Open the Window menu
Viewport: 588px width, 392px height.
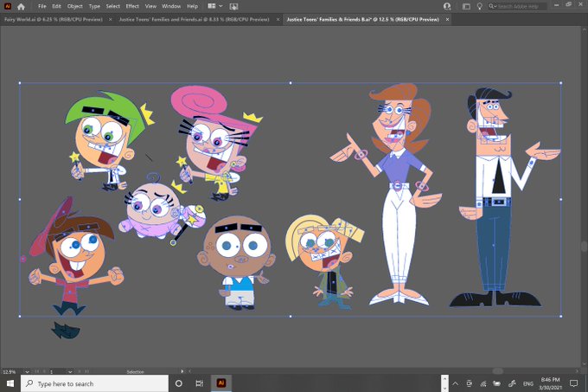click(x=171, y=6)
